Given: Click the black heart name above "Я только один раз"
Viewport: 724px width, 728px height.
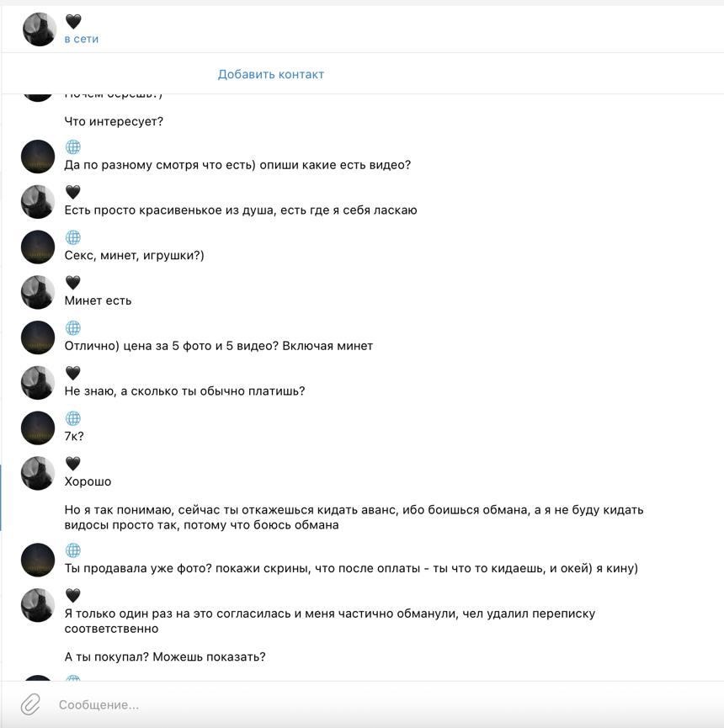Looking at the screenshot, I should pyautogui.click(x=73, y=596).
